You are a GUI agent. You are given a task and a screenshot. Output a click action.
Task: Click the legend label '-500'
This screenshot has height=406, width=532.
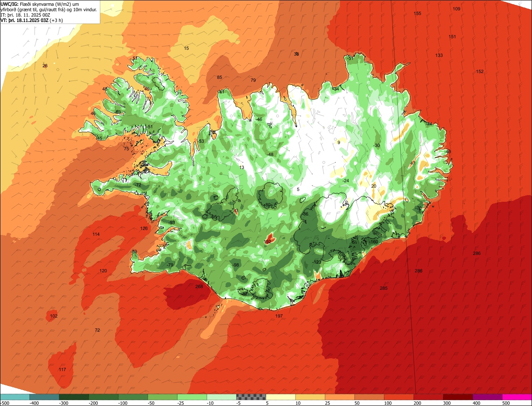[x=5, y=403]
